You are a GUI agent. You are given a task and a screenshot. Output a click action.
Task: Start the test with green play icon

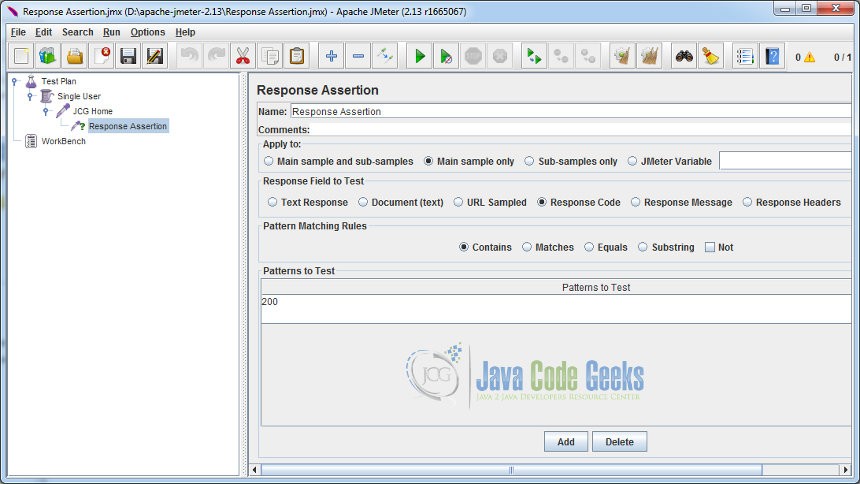(x=420, y=56)
